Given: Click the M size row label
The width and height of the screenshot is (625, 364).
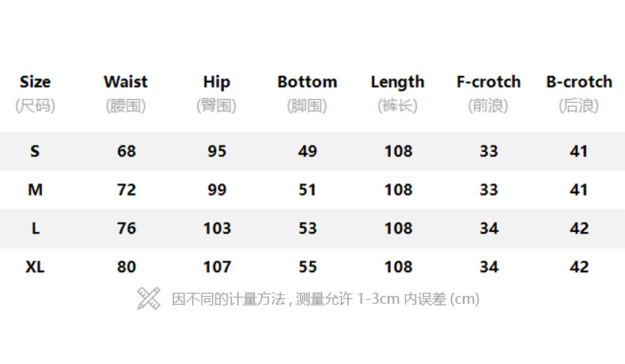Looking at the screenshot, I should pyautogui.click(x=35, y=190).
